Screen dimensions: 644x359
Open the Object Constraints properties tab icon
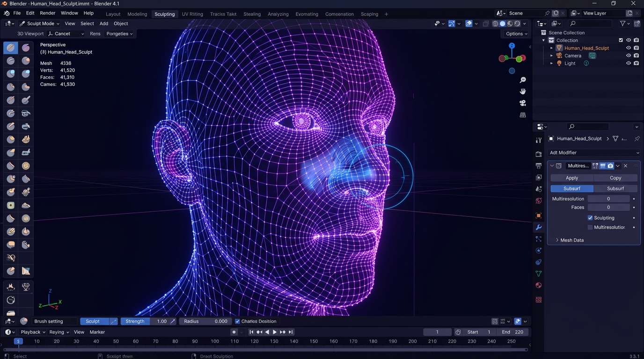[x=539, y=262]
